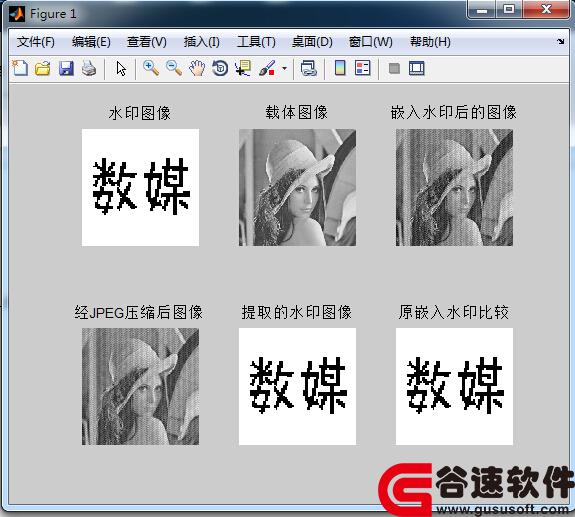Open the 工具(T) menu
Screen dimensions: 575x517
pyautogui.click(x=256, y=42)
